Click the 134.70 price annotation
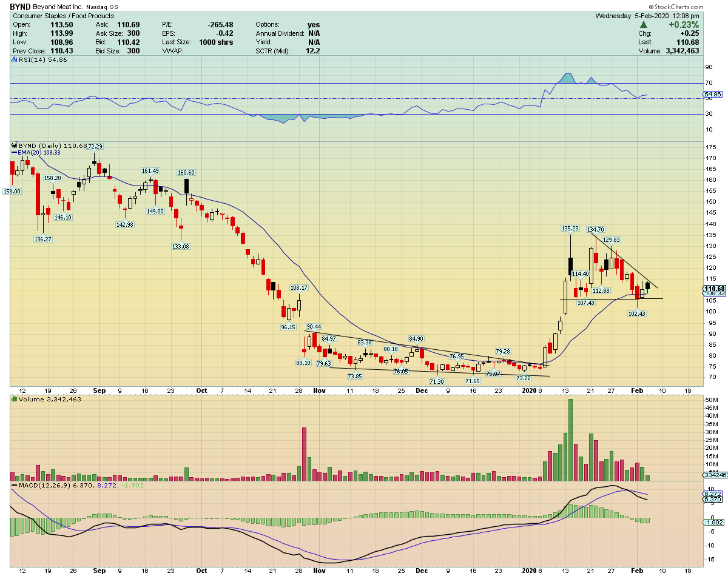This screenshot has height=576, width=728. (596, 230)
